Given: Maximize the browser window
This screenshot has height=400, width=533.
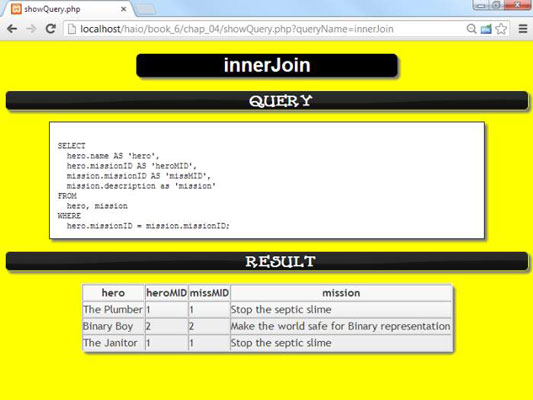Looking at the screenshot, I should (x=496, y=5).
